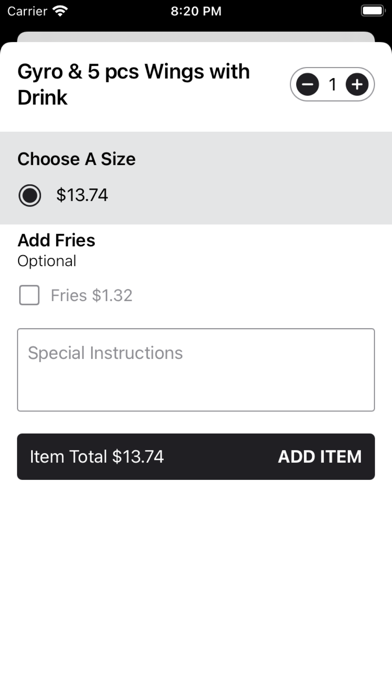Image resolution: width=392 pixels, height=696 pixels.
Task: Tap the quantity number 1 in stepper
Action: pos(332,84)
